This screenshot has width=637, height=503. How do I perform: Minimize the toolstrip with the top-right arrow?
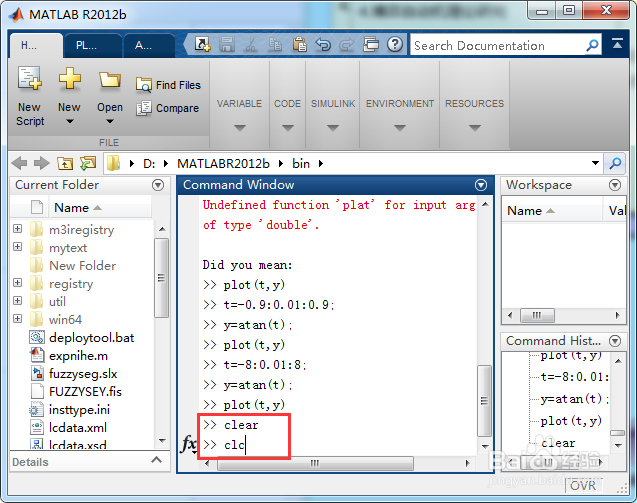pos(618,44)
